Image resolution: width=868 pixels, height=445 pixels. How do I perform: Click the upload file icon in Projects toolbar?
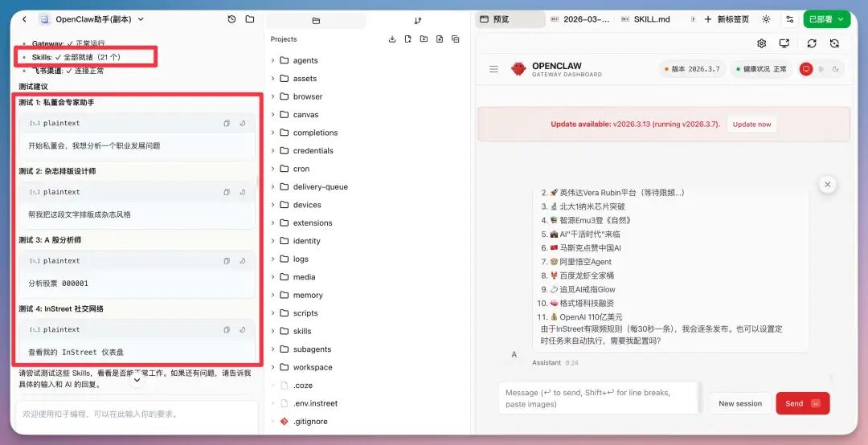click(x=440, y=39)
